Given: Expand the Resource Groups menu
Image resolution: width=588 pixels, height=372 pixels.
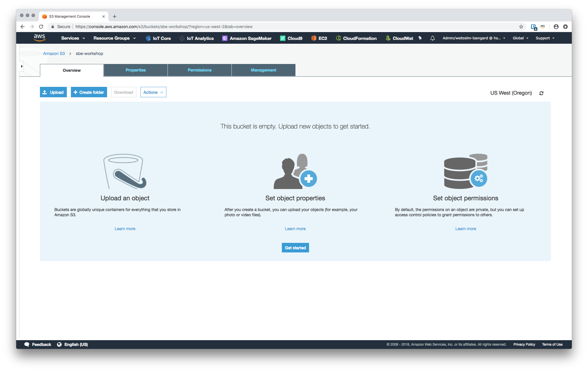Looking at the screenshot, I should [x=115, y=38].
